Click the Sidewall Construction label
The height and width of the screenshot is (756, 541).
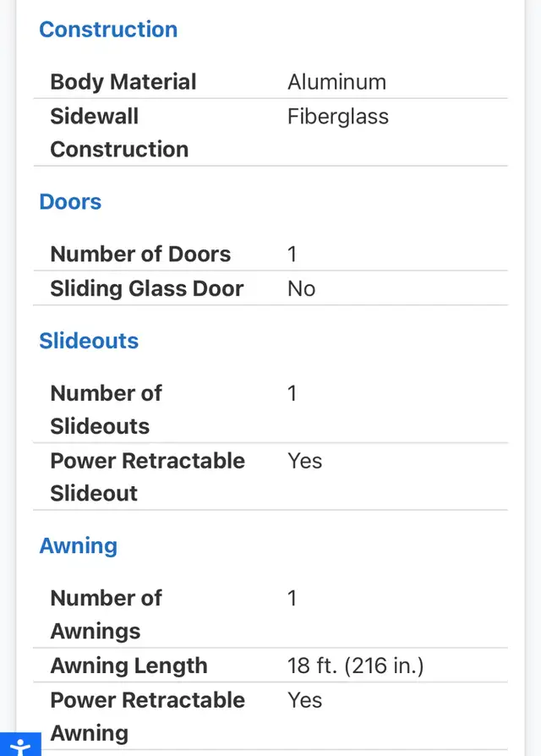pos(119,133)
